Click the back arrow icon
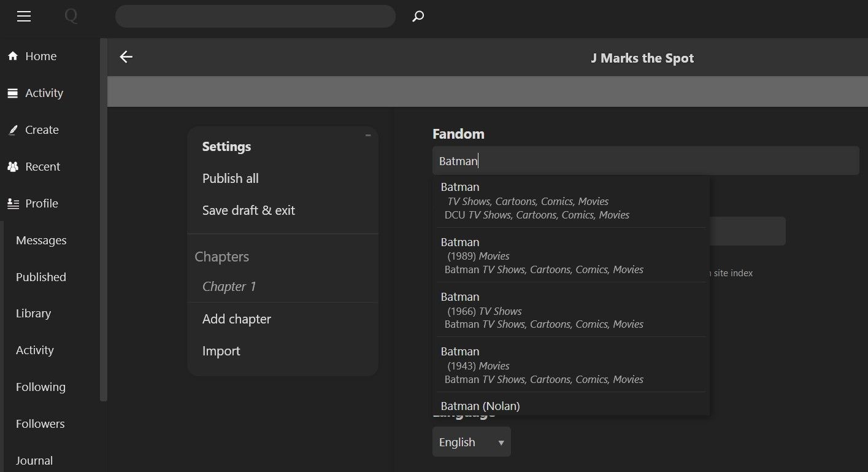The image size is (868, 472). tap(126, 57)
